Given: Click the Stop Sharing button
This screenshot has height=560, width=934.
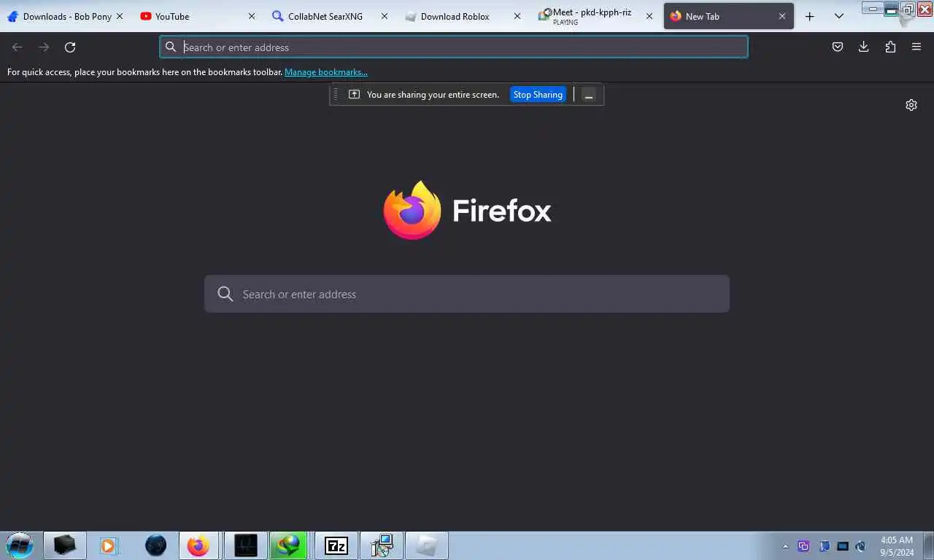Looking at the screenshot, I should 538,95.
